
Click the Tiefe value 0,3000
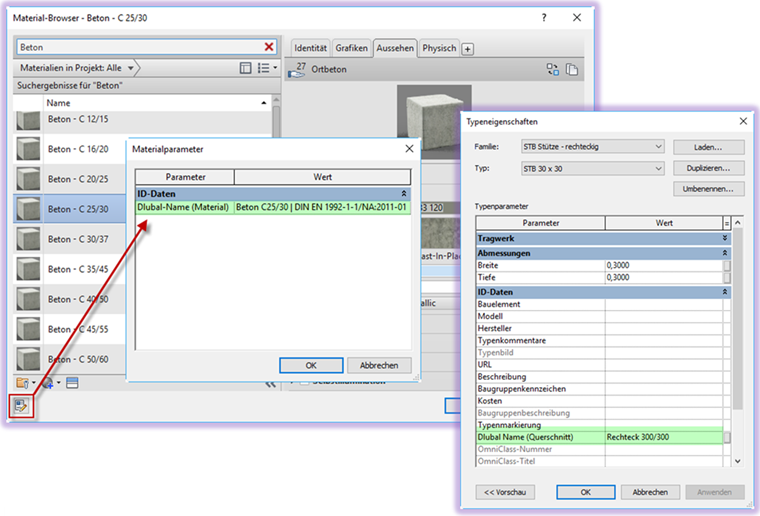(x=663, y=278)
